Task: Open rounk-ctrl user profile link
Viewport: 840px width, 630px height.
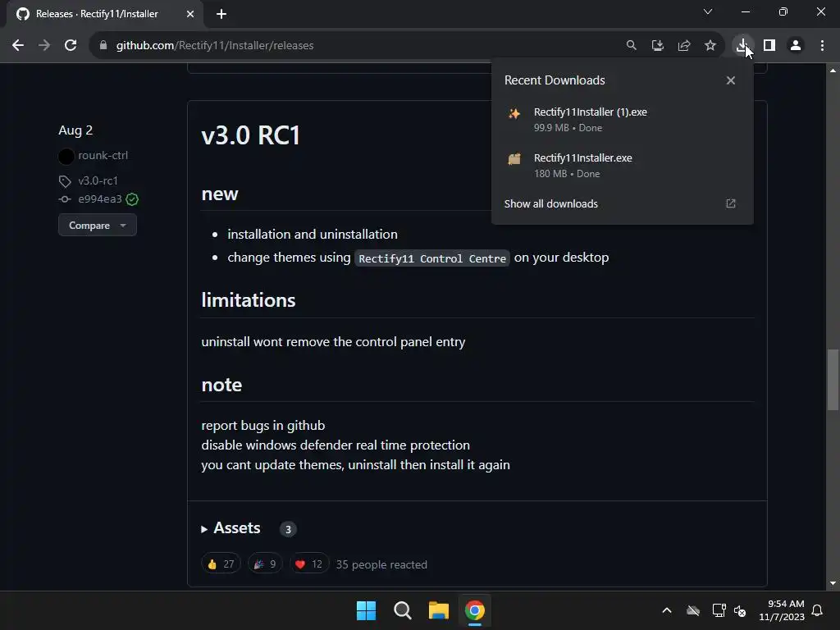Action: tap(103, 155)
